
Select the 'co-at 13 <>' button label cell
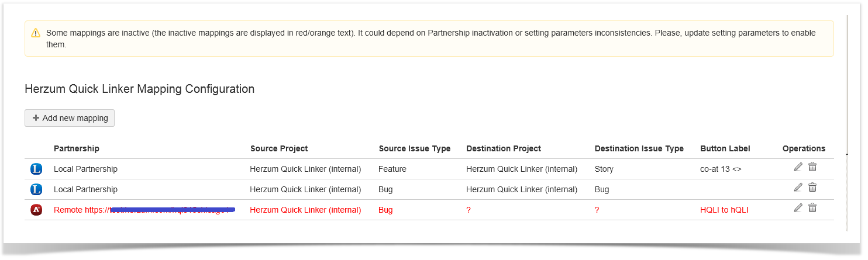[721, 169]
